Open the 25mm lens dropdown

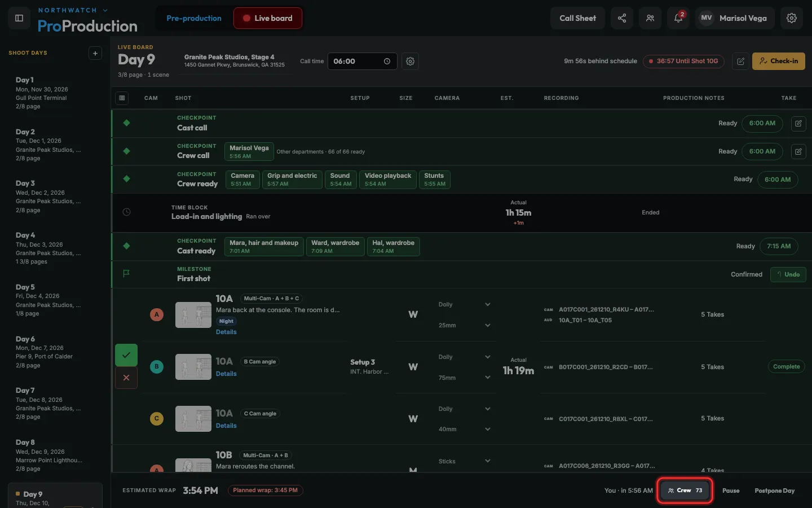click(x=465, y=325)
